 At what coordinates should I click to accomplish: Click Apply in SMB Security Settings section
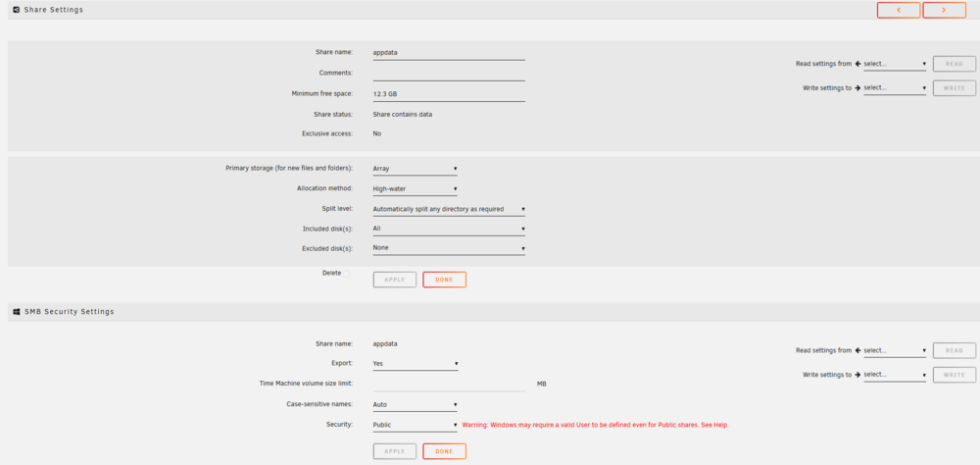(x=394, y=451)
